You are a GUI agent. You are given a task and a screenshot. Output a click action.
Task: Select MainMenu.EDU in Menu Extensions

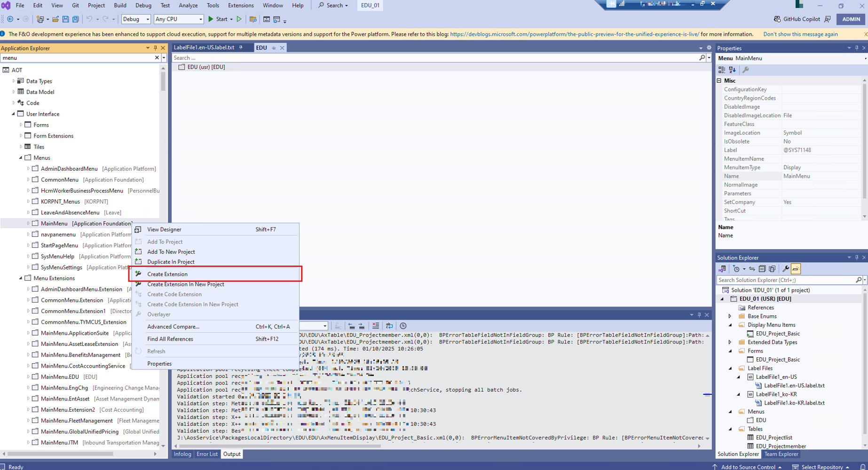tap(60, 377)
